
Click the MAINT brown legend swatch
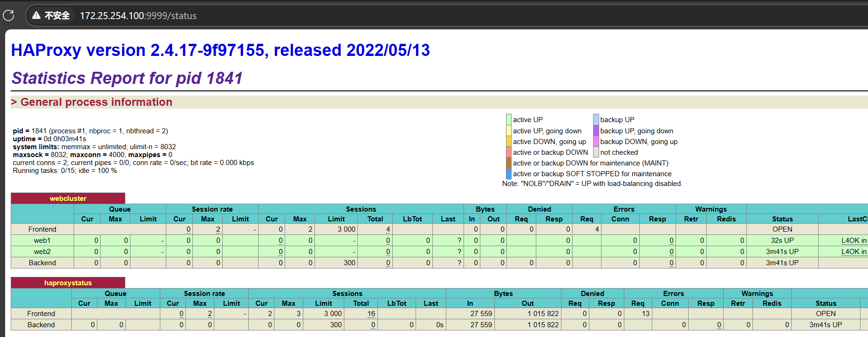[x=509, y=163]
